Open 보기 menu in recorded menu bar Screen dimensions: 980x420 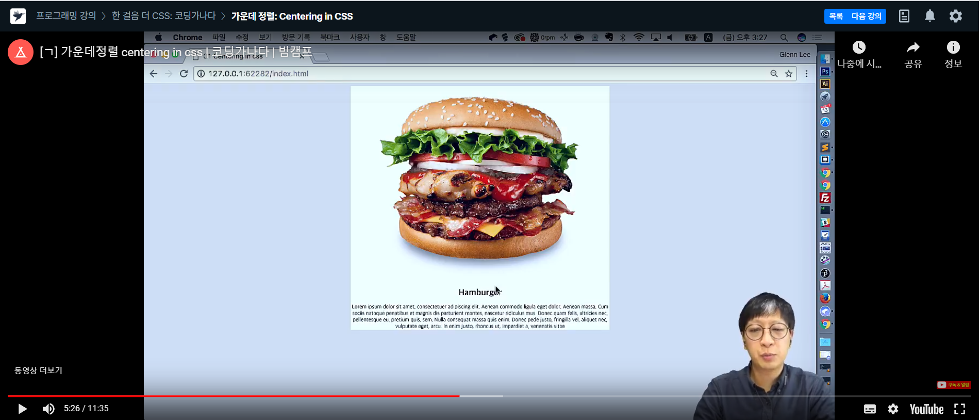265,37
